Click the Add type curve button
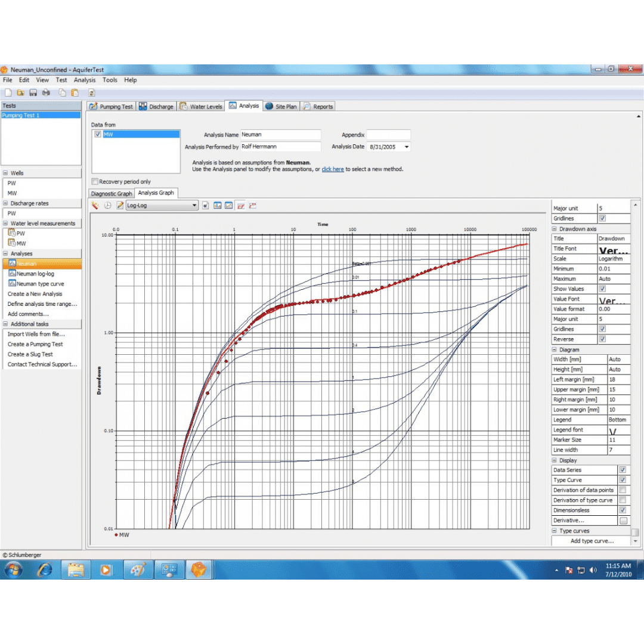The image size is (644, 644). (x=592, y=541)
